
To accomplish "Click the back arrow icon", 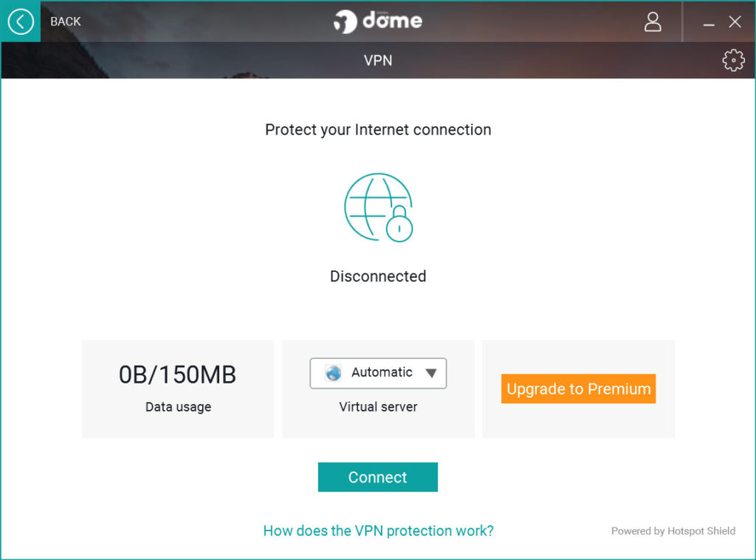I will click(x=21, y=21).
